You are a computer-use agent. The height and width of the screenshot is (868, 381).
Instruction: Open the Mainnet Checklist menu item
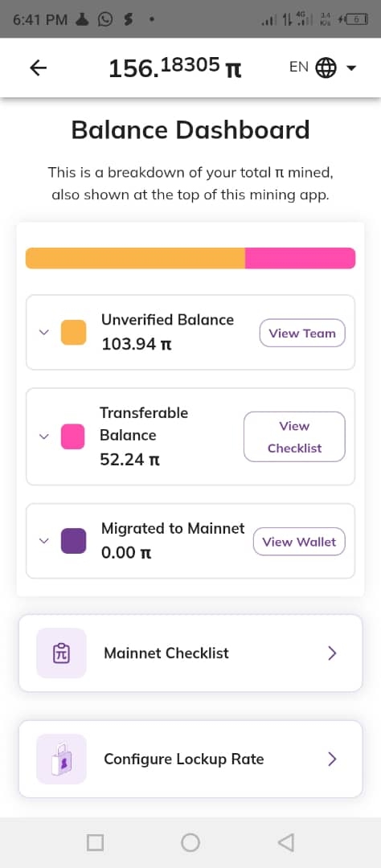click(190, 653)
